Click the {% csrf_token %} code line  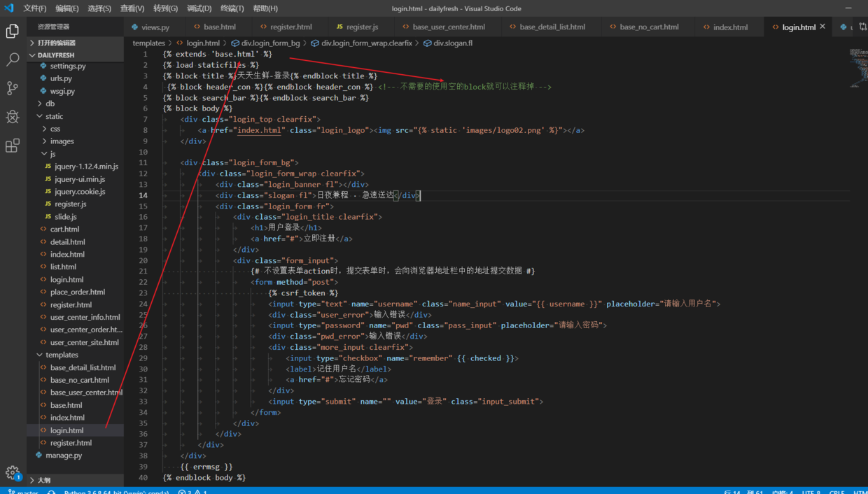pos(303,293)
